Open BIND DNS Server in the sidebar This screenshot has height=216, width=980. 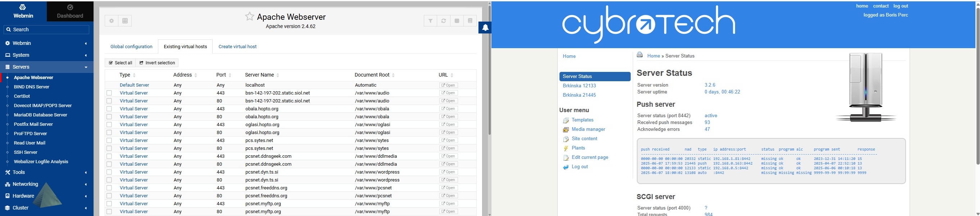pos(32,87)
